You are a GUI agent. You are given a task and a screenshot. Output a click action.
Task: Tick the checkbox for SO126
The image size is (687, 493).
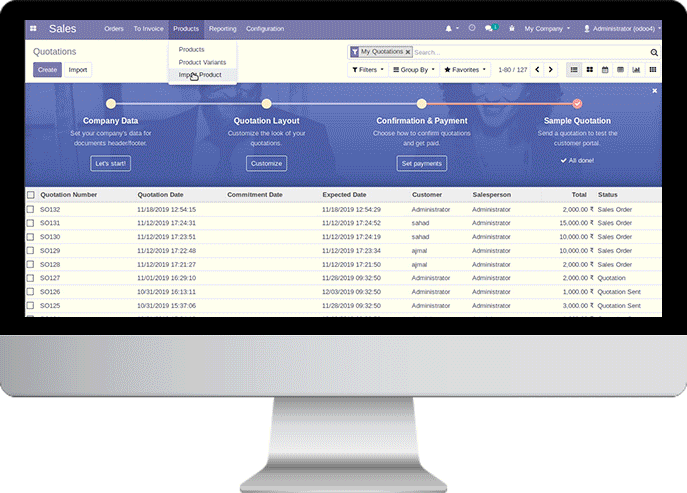(x=30, y=292)
